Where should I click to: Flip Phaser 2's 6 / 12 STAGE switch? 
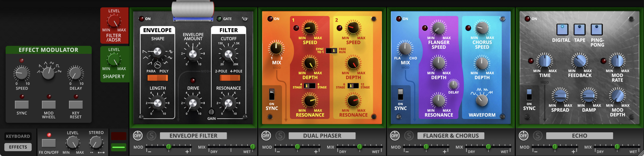click(353, 86)
